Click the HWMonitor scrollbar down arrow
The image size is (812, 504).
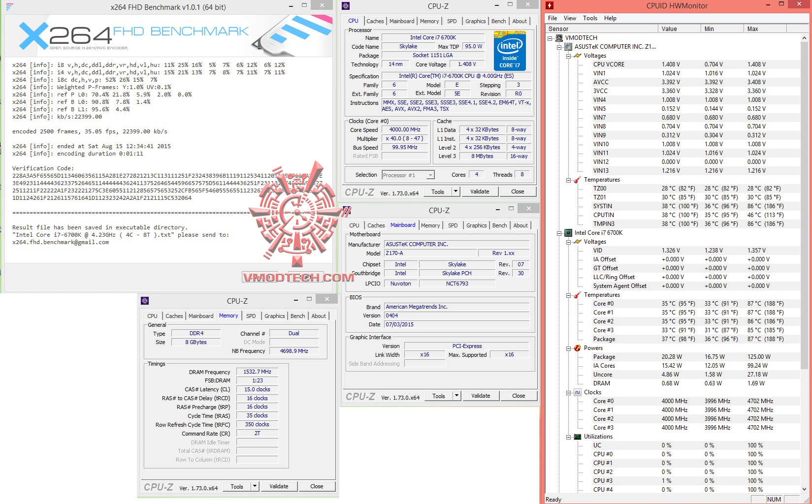coord(805,489)
